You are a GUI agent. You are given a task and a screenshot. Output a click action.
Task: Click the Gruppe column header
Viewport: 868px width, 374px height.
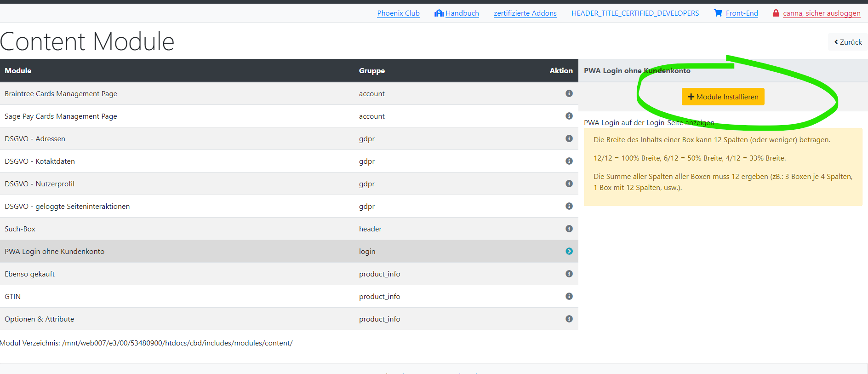tap(372, 70)
